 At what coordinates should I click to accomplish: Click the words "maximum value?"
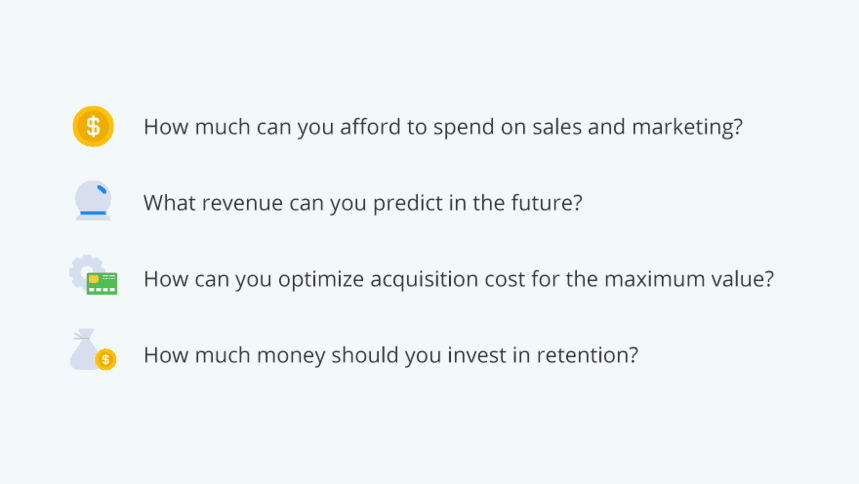(x=701, y=279)
